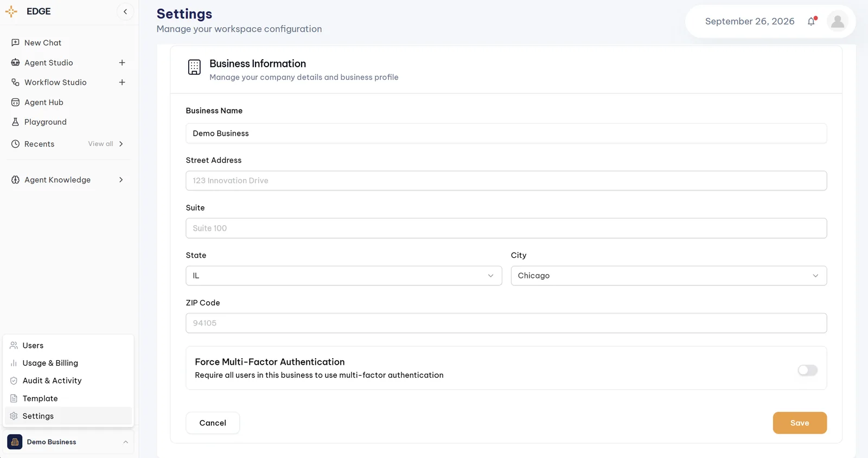Screen dimensions: 868x458
Task: Expand the Agent Knowledge section chevron
Action: [121, 180]
